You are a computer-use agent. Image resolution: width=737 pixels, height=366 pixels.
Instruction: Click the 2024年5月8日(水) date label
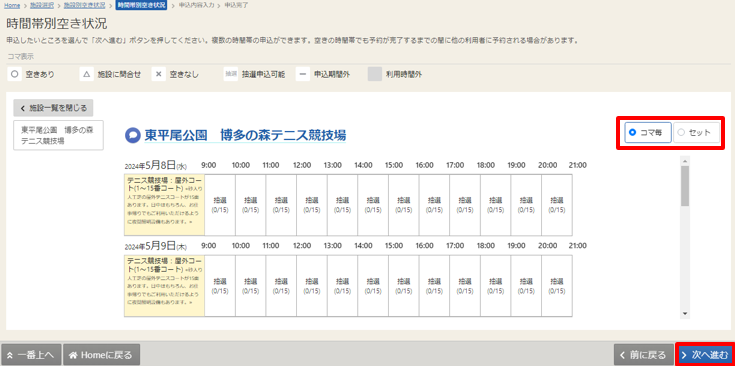tap(156, 165)
